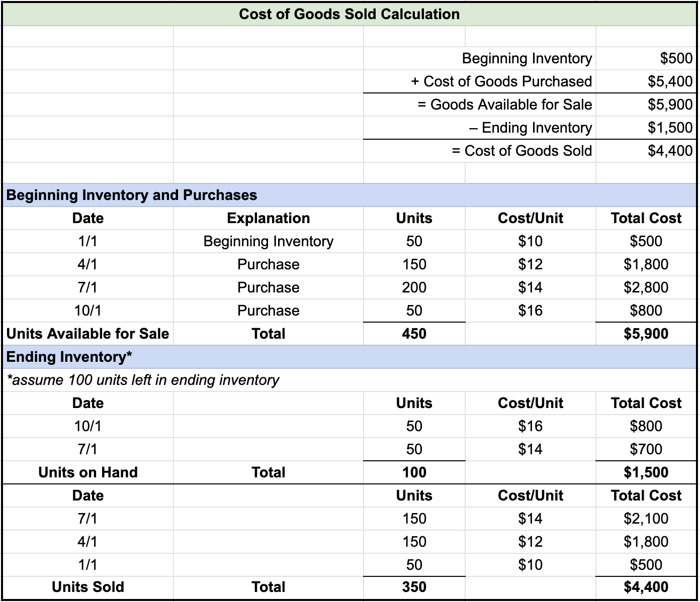Select "Beginning Inventory" in the Explanation column
The image size is (700, 602).
click(269, 241)
